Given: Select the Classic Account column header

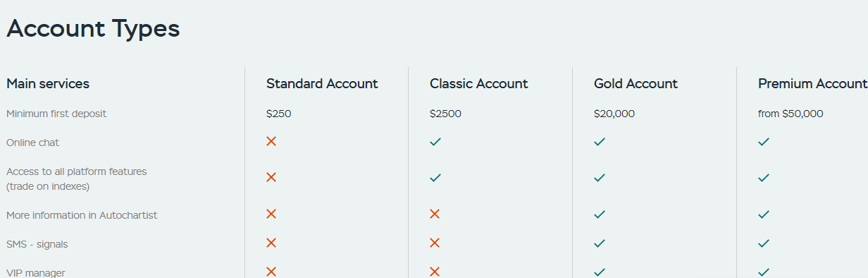Looking at the screenshot, I should pos(479,83).
